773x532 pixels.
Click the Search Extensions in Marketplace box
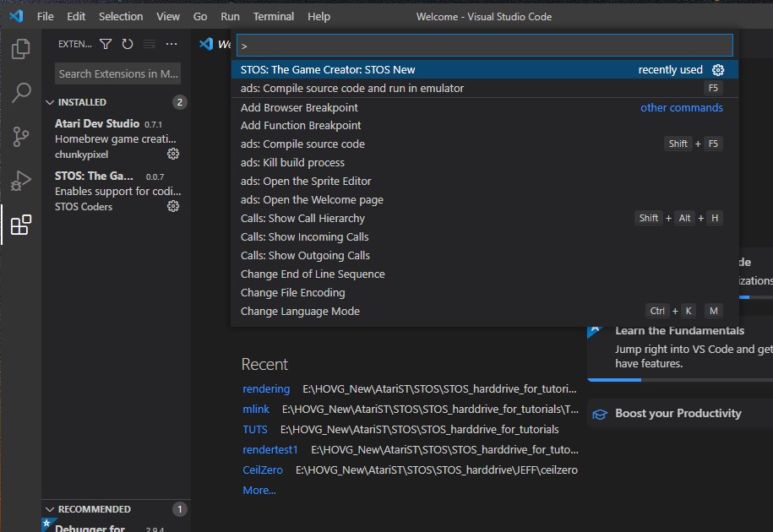coord(118,73)
